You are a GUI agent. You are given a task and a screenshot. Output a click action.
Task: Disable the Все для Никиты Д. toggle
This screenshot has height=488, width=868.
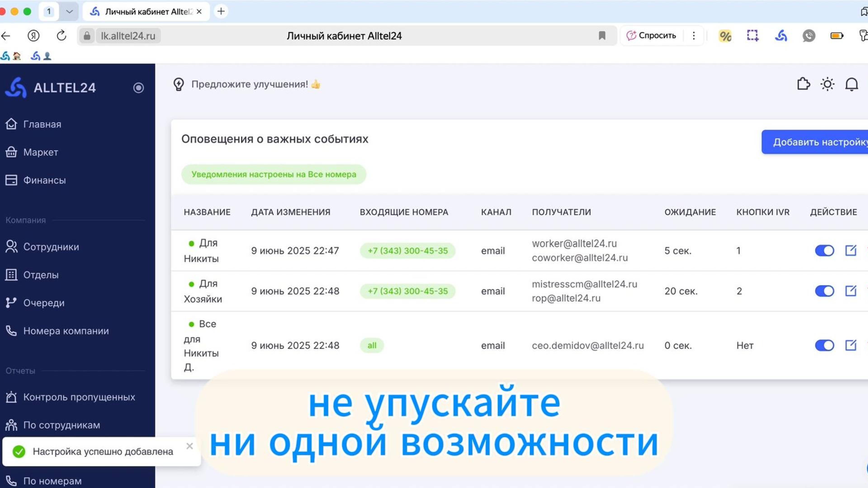(824, 345)
